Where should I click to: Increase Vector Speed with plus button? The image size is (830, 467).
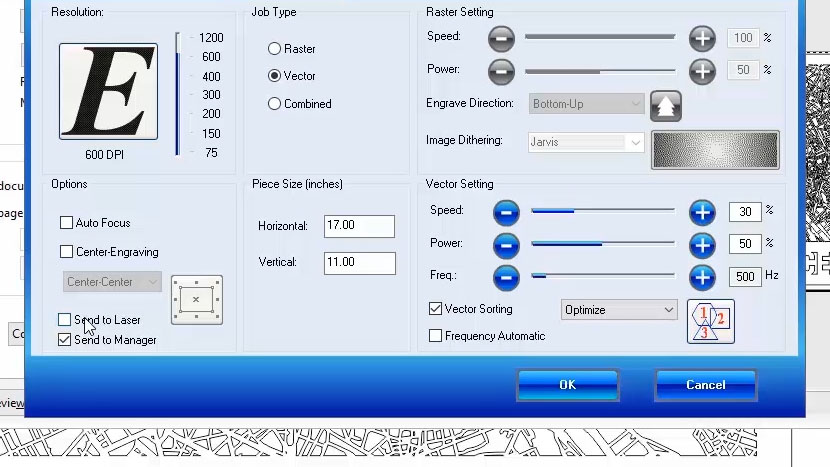pyautogui.click(x=702, y=212)
